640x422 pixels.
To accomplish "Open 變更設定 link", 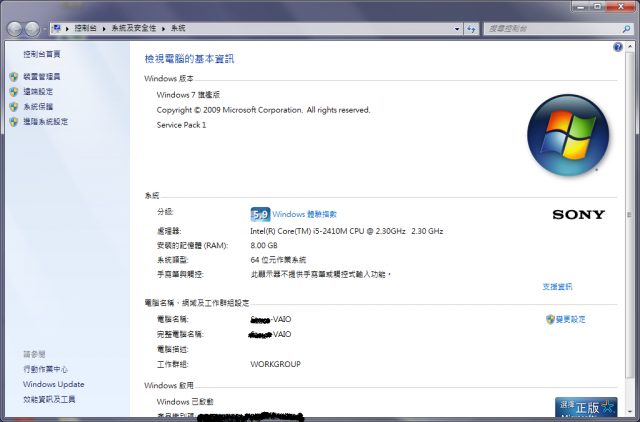I will pyautogui.click(x=570, y=319).
